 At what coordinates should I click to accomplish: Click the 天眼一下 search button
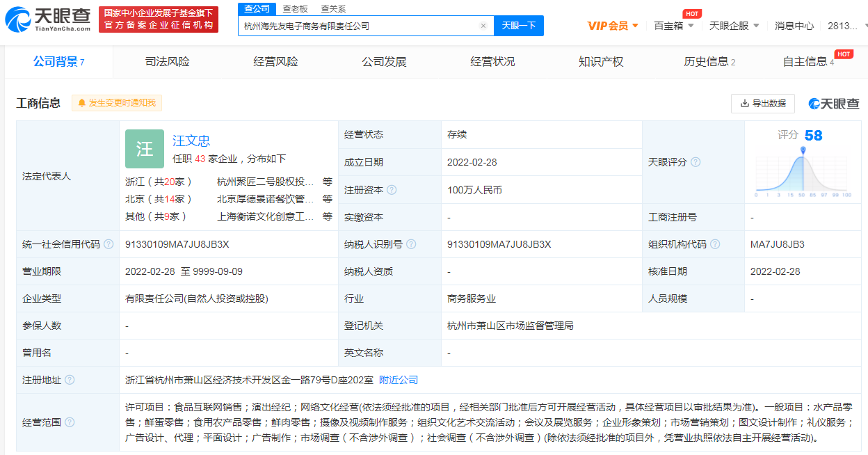[519, 26]
